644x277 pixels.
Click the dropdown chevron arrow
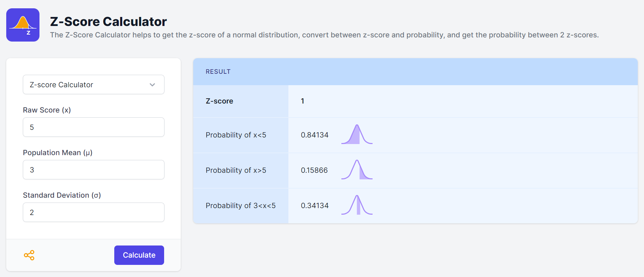152,85
